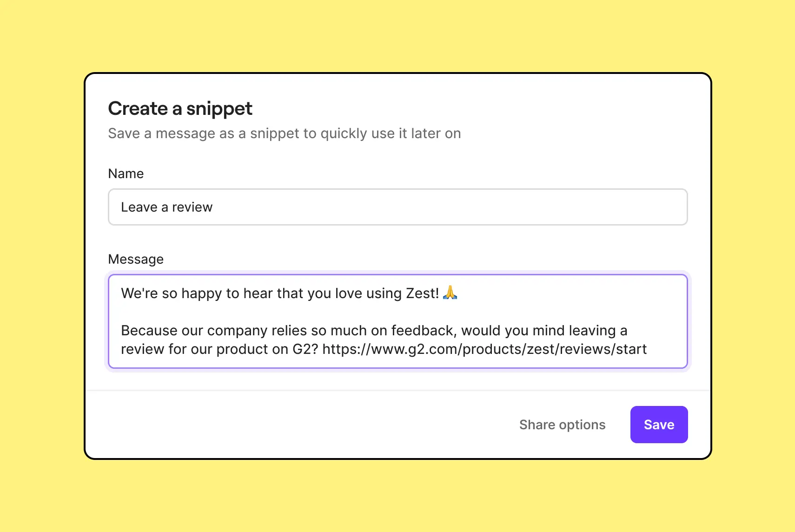Click the Name field label
This screenshot has height=532, width=795.
click(126, 173)
